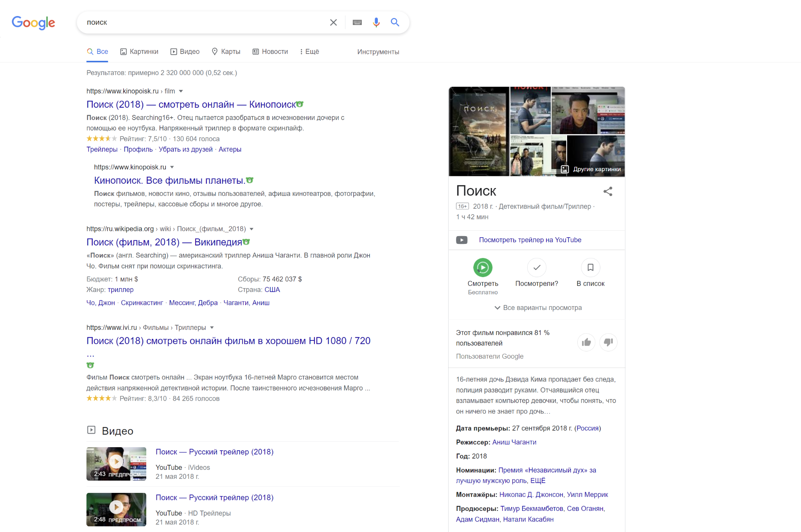Image resolution: width=801 pixels, height=532 pixels.
Task: Open the on-screen keyboard icon
Action: pos(357,22)
